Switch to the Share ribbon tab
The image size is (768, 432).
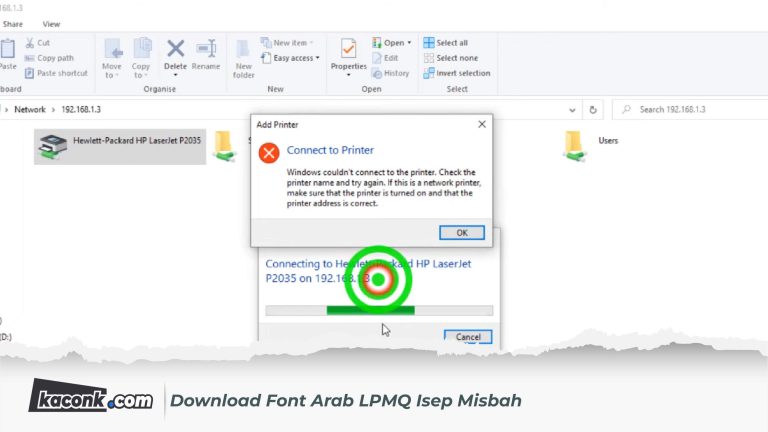coord(13,24)
